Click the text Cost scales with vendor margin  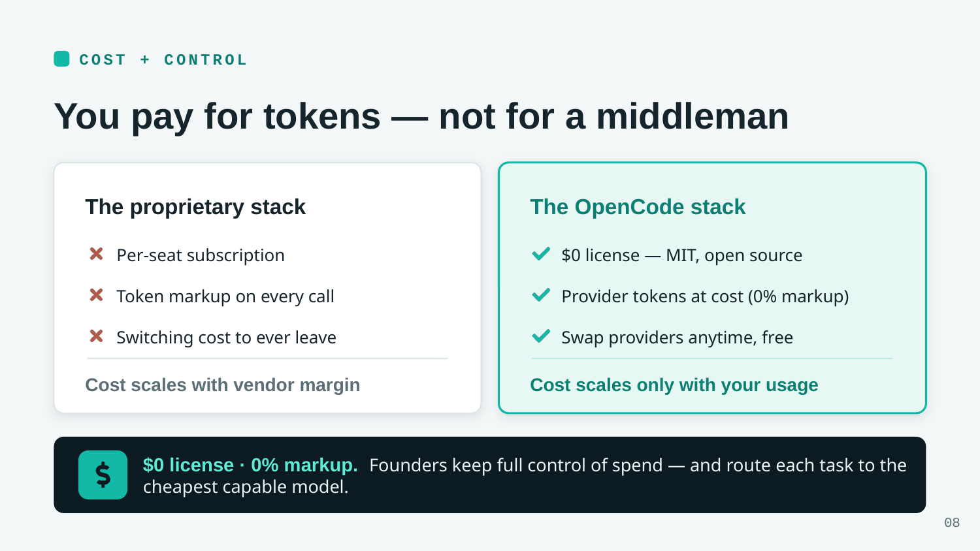[223, 385]
